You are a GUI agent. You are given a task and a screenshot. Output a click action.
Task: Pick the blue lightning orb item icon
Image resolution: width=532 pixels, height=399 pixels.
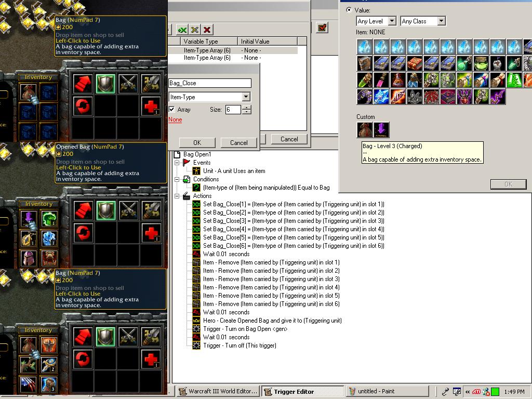click(x=381, y=97)
